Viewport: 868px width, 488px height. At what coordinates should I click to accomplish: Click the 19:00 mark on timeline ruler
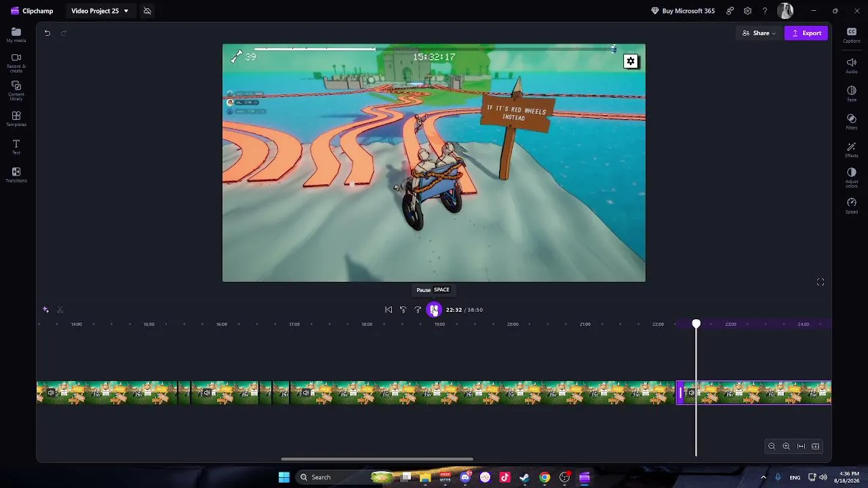[439, 324]
